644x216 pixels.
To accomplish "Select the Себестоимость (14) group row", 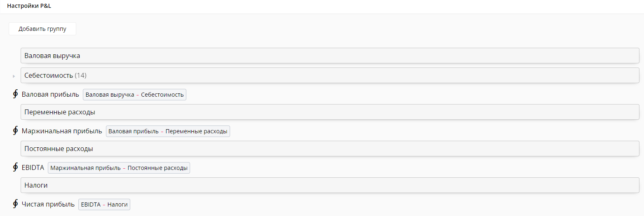I will click(x=329, y=75).
